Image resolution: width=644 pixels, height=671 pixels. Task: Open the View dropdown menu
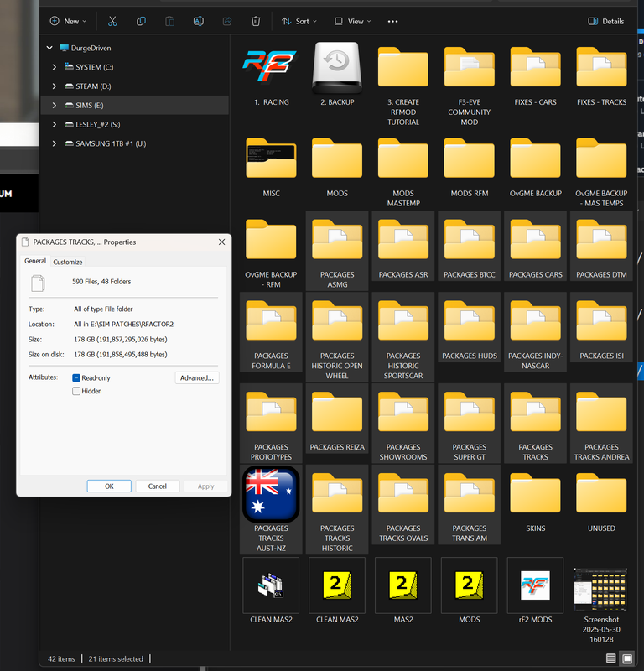click(x=352, y=22)
